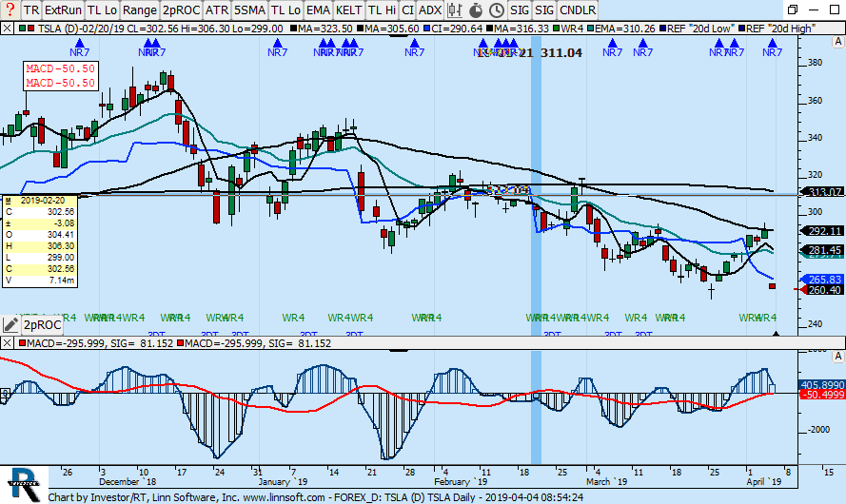Click the 405.8990 MACD axis label
Image resolution: width=846 pixels, height=504 pixels.
[822, 385]
